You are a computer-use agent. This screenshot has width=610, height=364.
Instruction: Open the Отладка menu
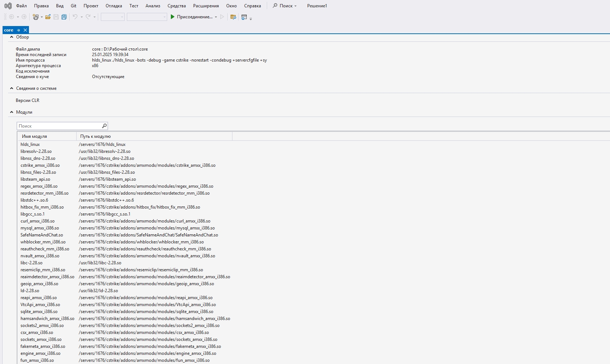(114, 6)
